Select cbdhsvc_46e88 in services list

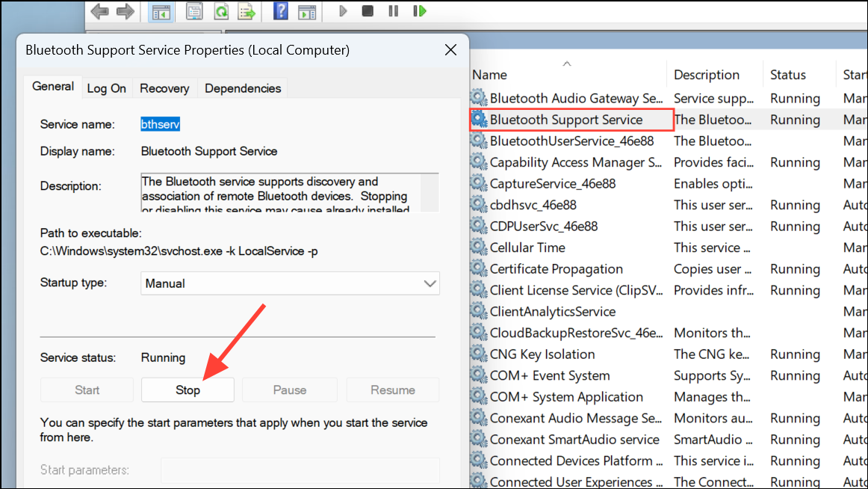[x=533, y=205]
